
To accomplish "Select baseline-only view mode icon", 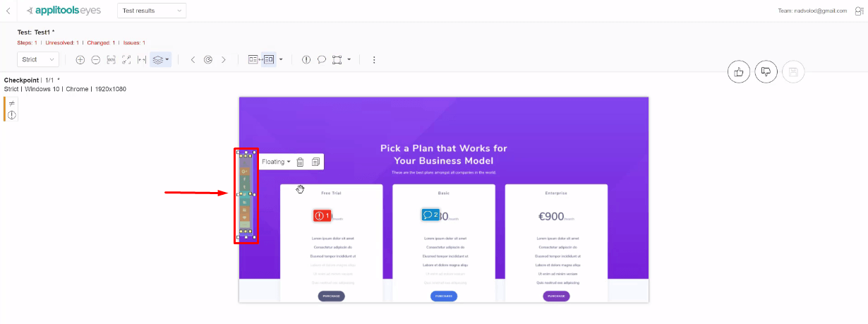I will point(254,60).
